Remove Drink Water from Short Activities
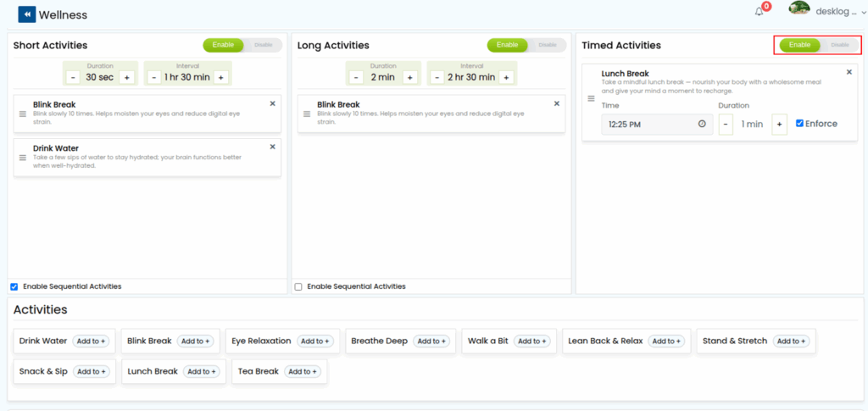The image size is (868, 411). [x=272, y=147]
